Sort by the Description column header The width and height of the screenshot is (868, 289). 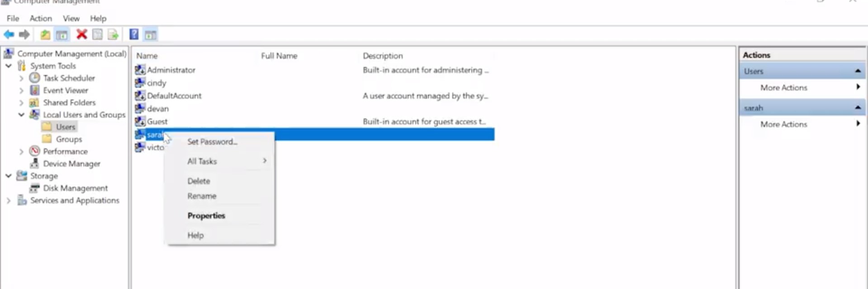383,56
